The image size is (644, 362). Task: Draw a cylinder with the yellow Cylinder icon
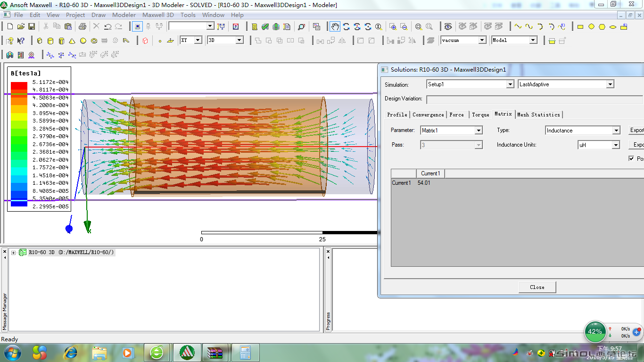click(50, 41)
